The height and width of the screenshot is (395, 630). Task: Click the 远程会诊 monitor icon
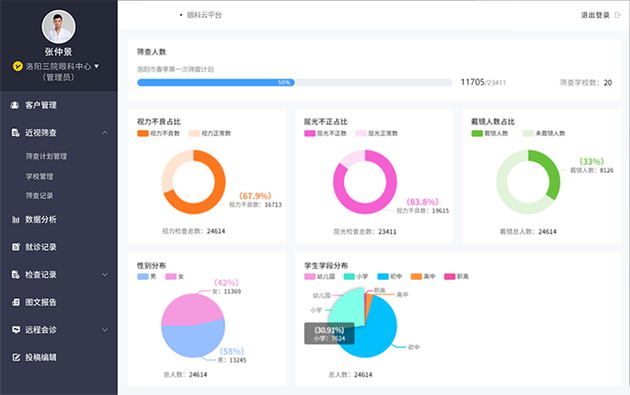coord(16,330)
